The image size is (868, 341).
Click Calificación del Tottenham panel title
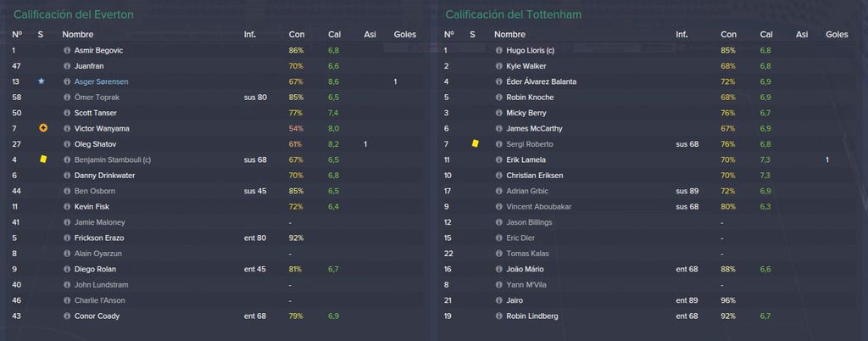[513, 14]
